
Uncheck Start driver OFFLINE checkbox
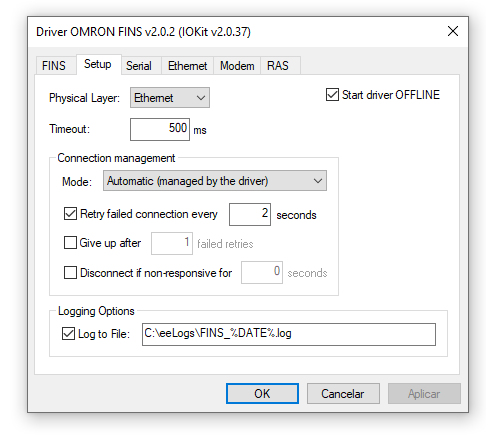coord(332,95)
